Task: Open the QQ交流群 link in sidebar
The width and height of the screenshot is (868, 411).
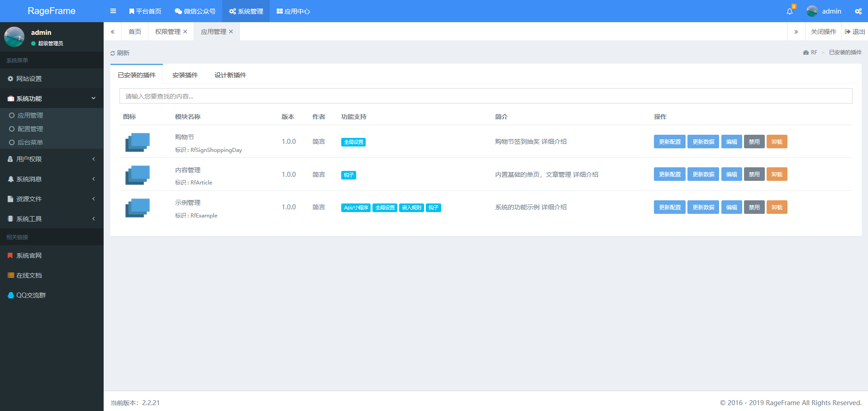Action: tap(52, 295)
